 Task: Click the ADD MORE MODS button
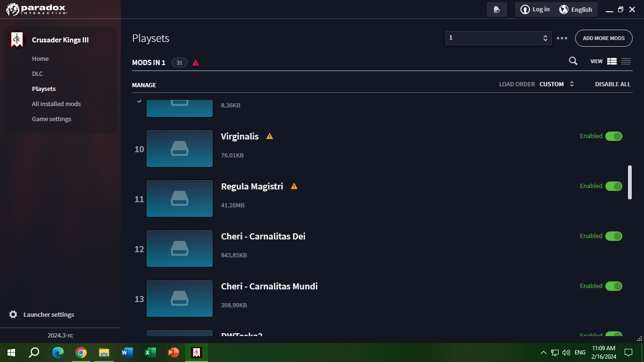pyautogui.click(x=604, y=38)
